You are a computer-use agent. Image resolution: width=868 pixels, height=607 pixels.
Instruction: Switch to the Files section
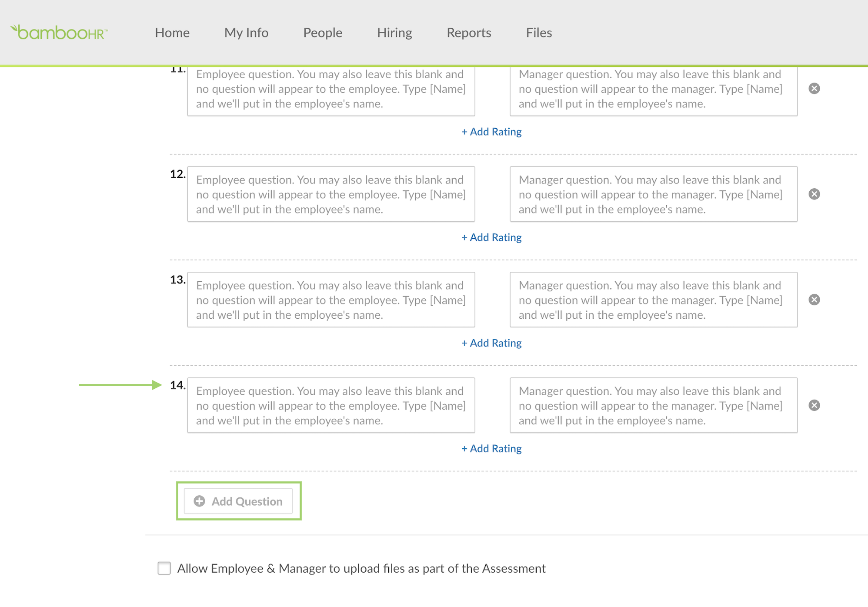click(x=539, y=33)
